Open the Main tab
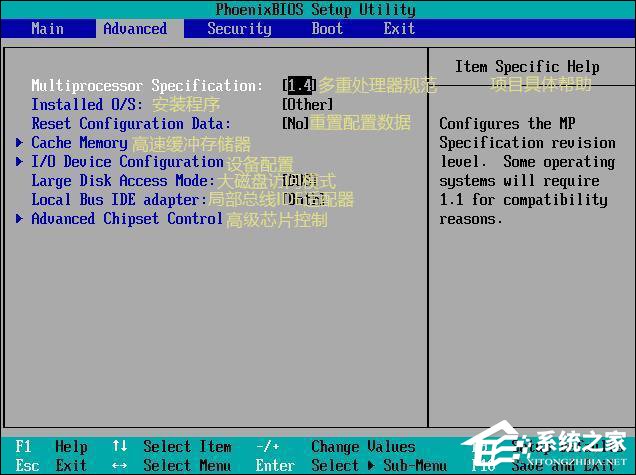The image size is (636, 475). 47,28
